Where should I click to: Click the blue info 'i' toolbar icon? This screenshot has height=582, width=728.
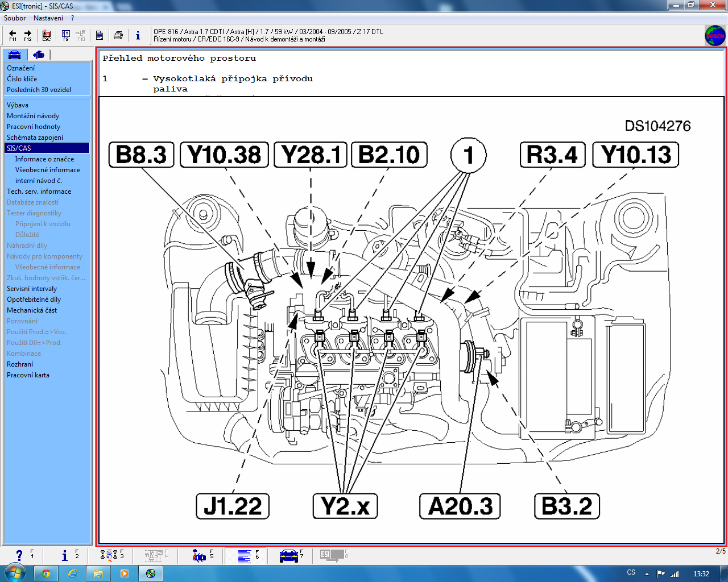[x=138, y=35]
